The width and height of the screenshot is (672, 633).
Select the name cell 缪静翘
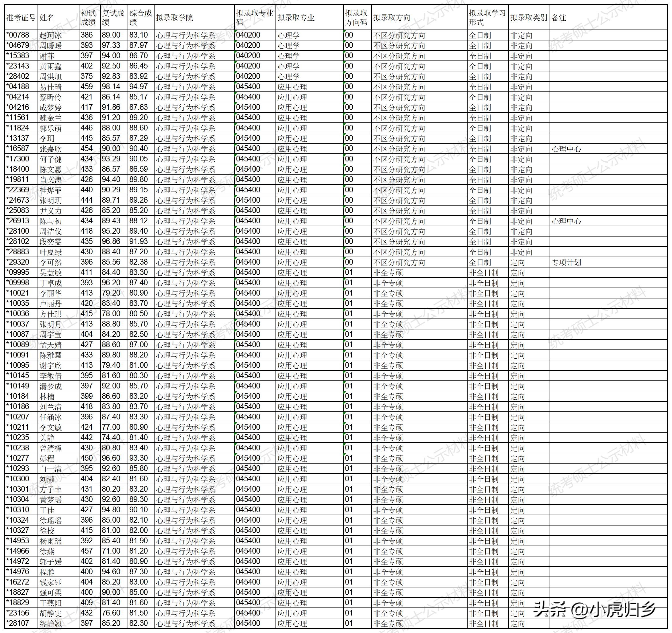(51, 624)
